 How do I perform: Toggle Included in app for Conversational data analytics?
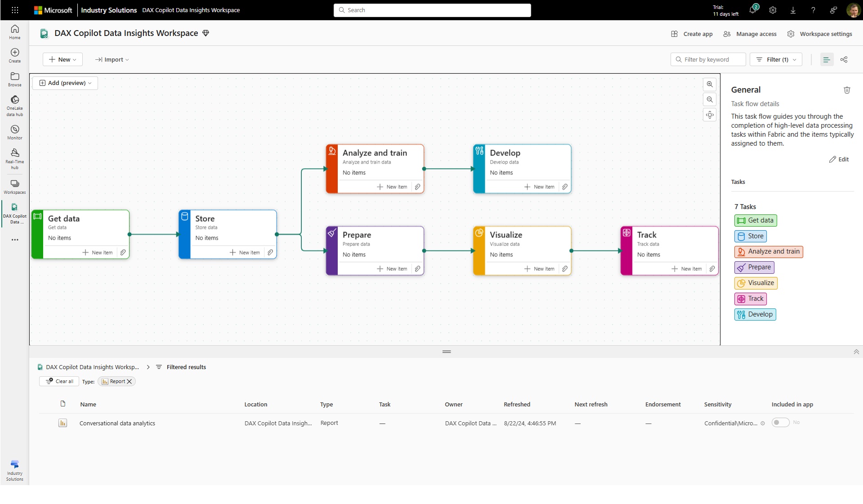tap(781, 422)
